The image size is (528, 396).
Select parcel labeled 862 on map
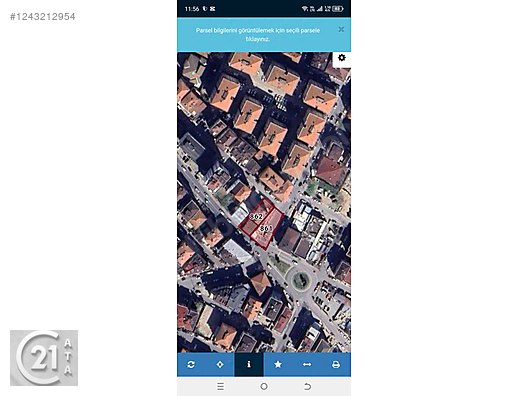(256, 217)
